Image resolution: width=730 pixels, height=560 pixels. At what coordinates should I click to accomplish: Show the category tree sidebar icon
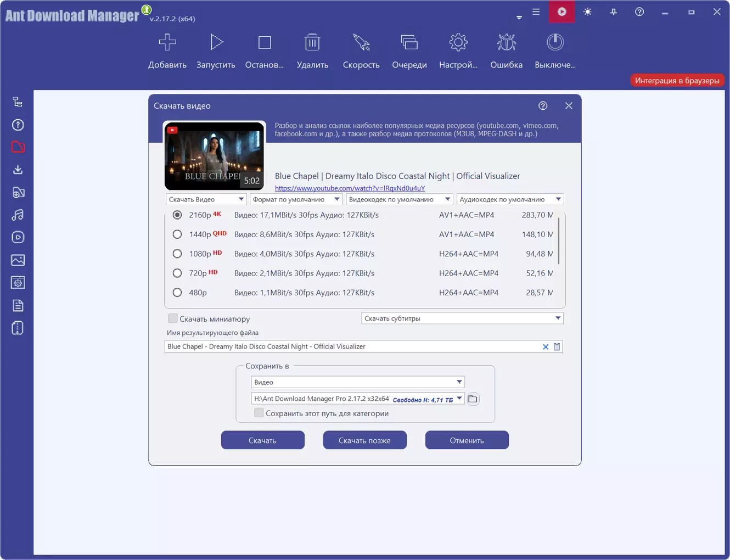click(18, 102)
